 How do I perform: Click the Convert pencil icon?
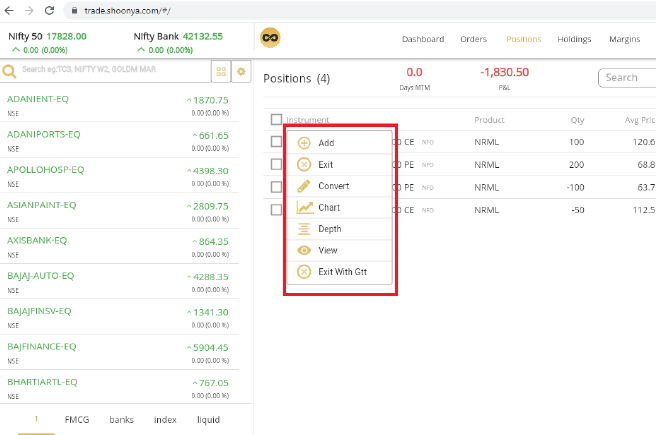click(304, 186)
